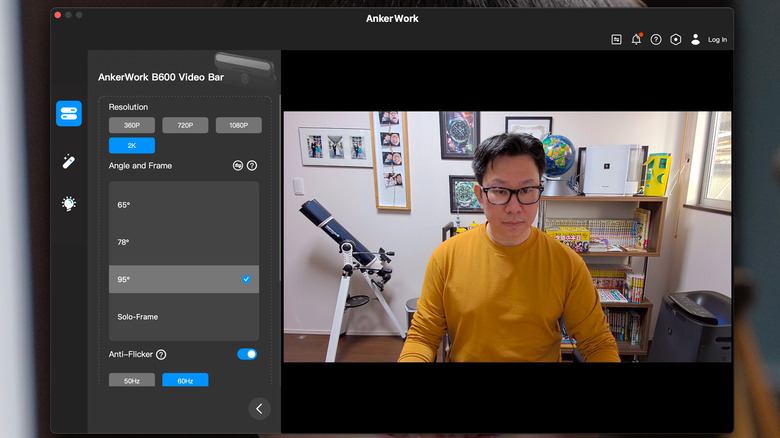Open notifications bell in top bar

click(x=636, y=40)
